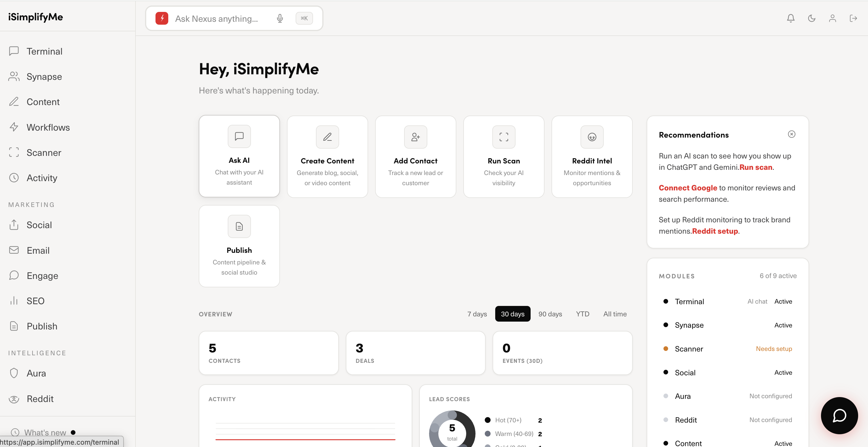Click the microphone icon in Nexus search
The width and height of the screenshot is (868, 447).
click(x=280, y=18)
